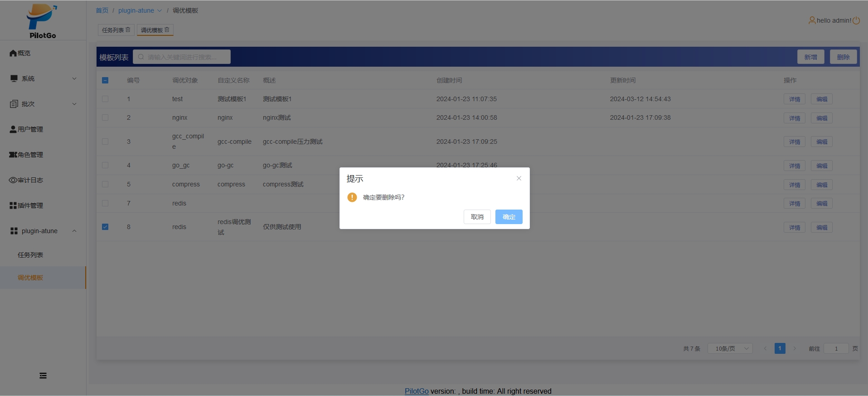Viewport: 868px width, 396px height.
Task: Click the power logout icon
Action: coord(856,21)
